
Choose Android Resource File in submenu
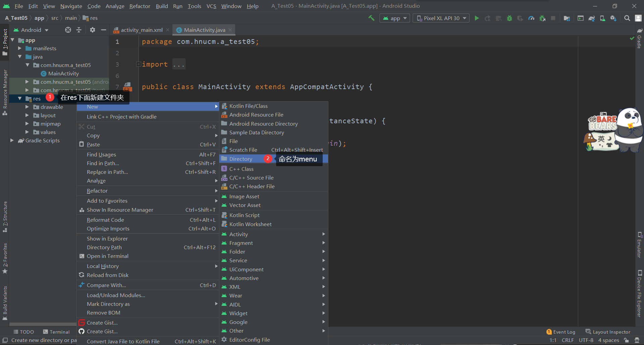(x=274, y=115)
